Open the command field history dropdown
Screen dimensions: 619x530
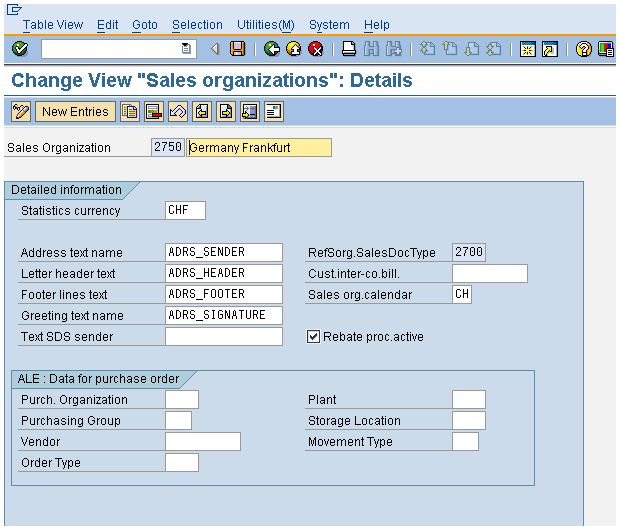click(187, 48)
